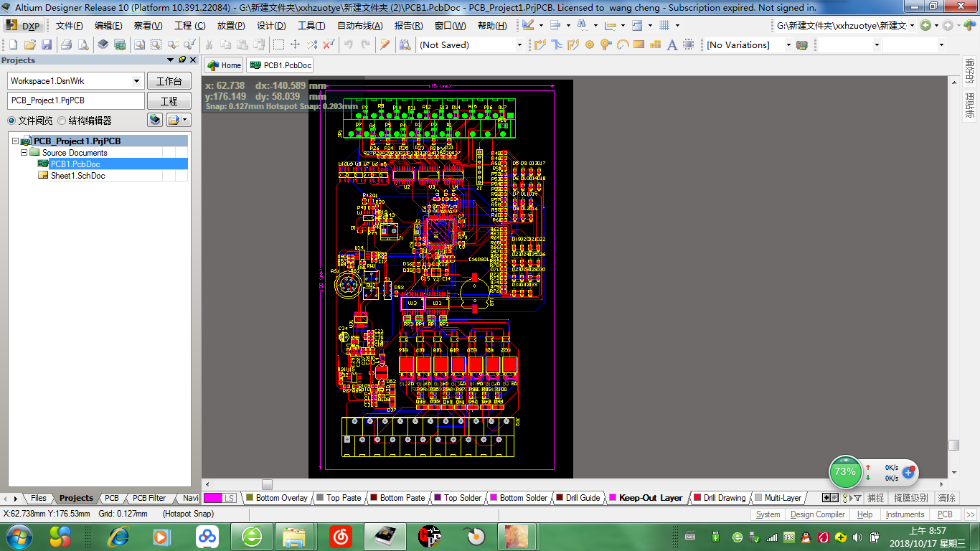Select the rectangular Select Inside Area tool
The image size is (980, 551).
click(x=278, y=44)
